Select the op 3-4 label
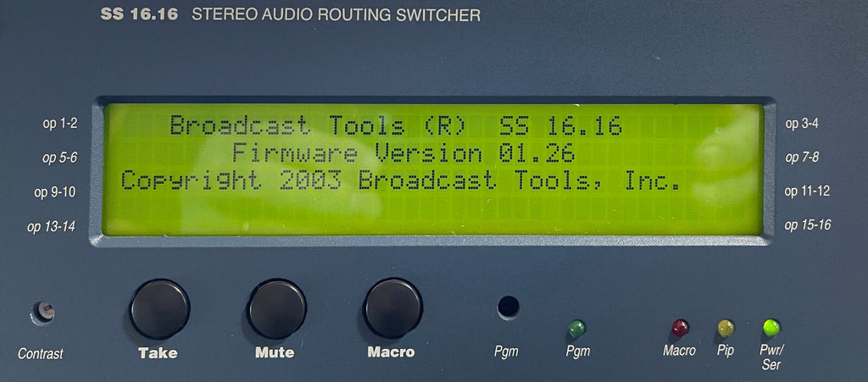 [802, 124]
